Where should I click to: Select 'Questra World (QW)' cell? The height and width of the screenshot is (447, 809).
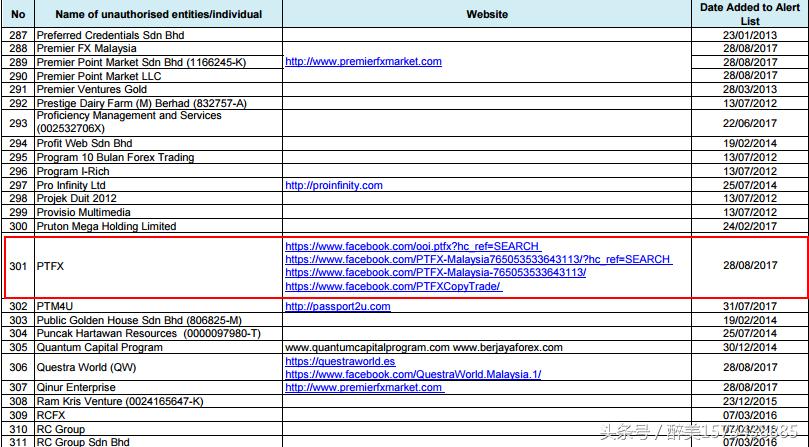[158, 368]
